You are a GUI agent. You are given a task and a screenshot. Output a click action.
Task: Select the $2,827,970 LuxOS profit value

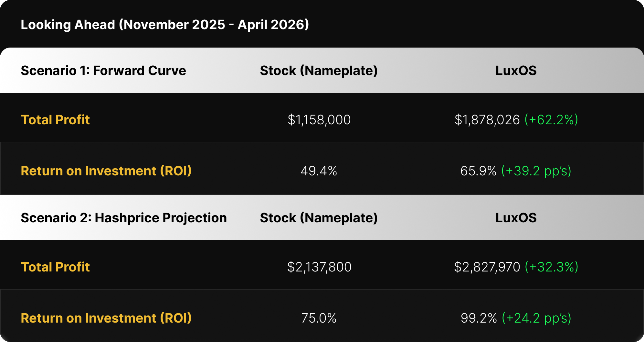pos(487,267)
